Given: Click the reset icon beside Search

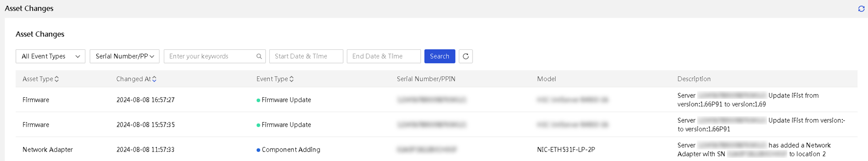Looking at the screenshot, I should 465,56.
